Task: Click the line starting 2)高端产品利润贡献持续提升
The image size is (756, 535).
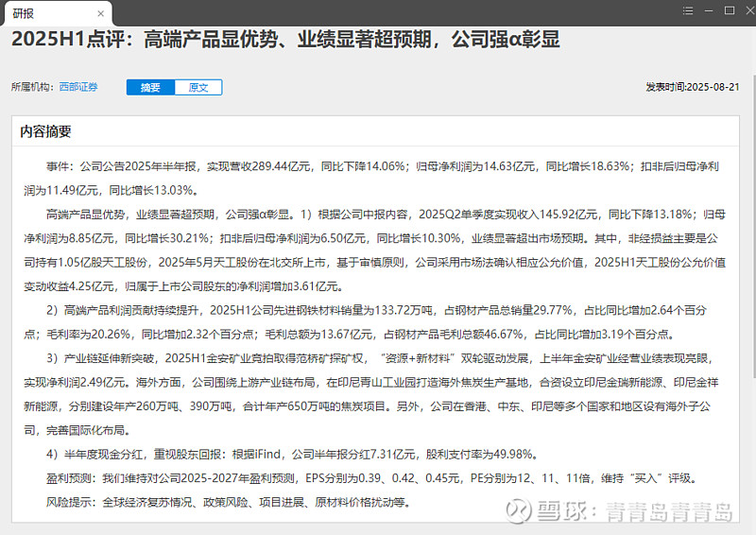Action: (376, 310)
